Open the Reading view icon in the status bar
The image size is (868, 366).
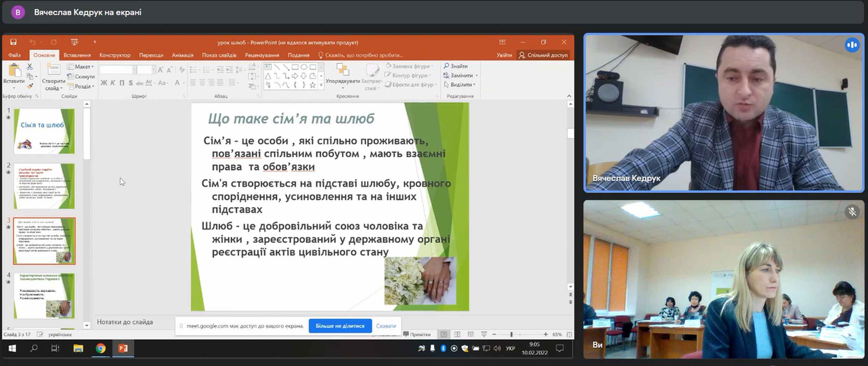[470, 334]
